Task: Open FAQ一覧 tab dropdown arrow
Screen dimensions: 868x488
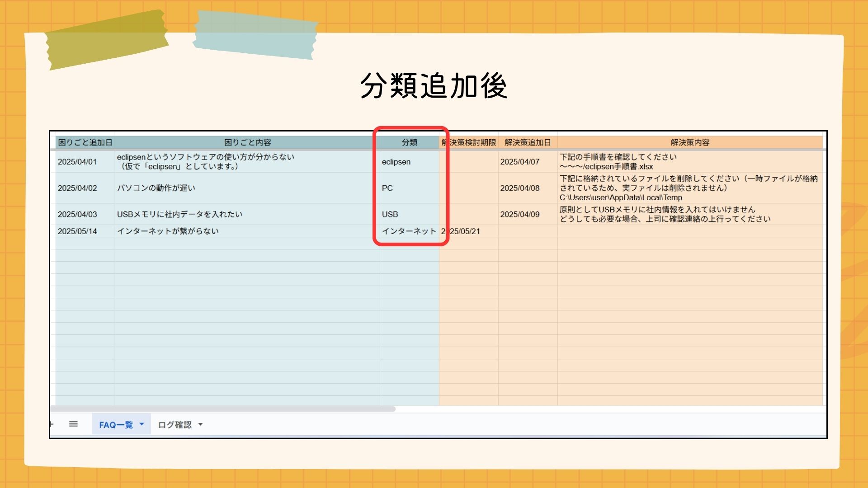Action: tap(142, 424)
